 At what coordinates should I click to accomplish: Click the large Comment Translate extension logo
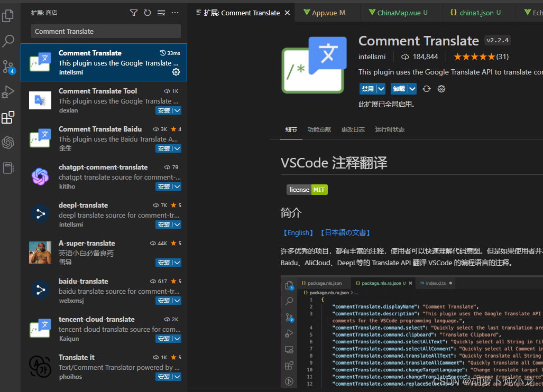click(314, 65)
